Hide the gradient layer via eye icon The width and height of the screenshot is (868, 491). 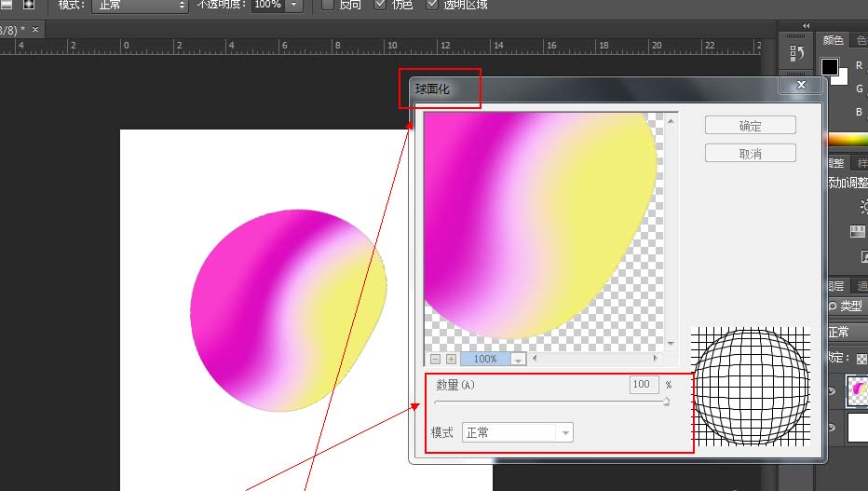coord(834,392)
